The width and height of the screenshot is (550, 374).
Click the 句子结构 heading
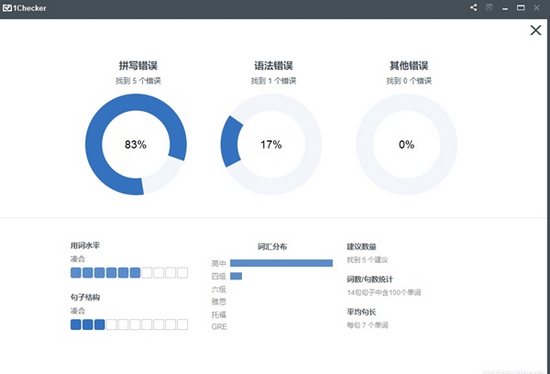(85, 297)
